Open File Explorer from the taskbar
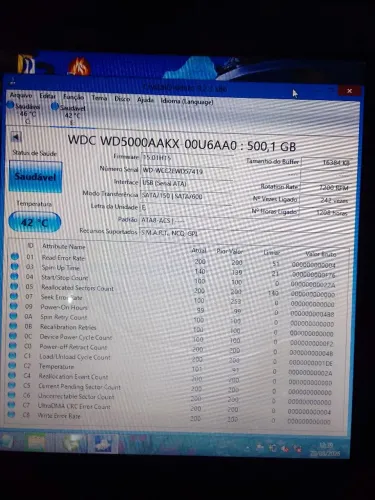The width and height of the screenshot is (375, 500). [x=37, y=443]
